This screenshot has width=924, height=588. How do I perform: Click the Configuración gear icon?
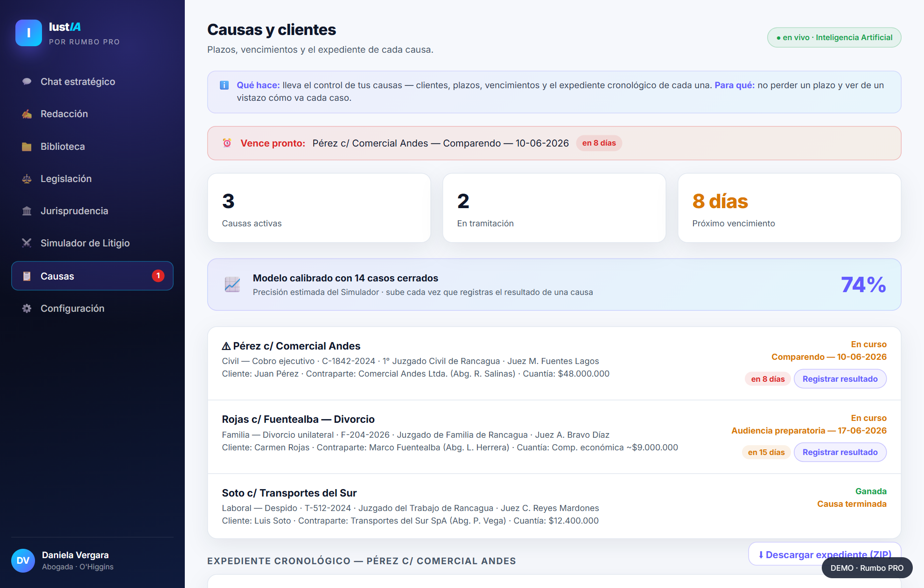[x=27, y=308]
